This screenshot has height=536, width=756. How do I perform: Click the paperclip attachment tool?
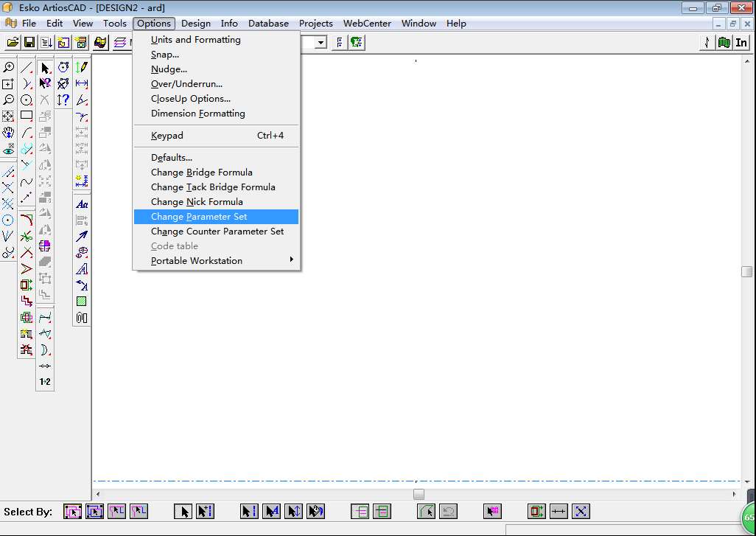pyautogui.click(x=82, y=318)
